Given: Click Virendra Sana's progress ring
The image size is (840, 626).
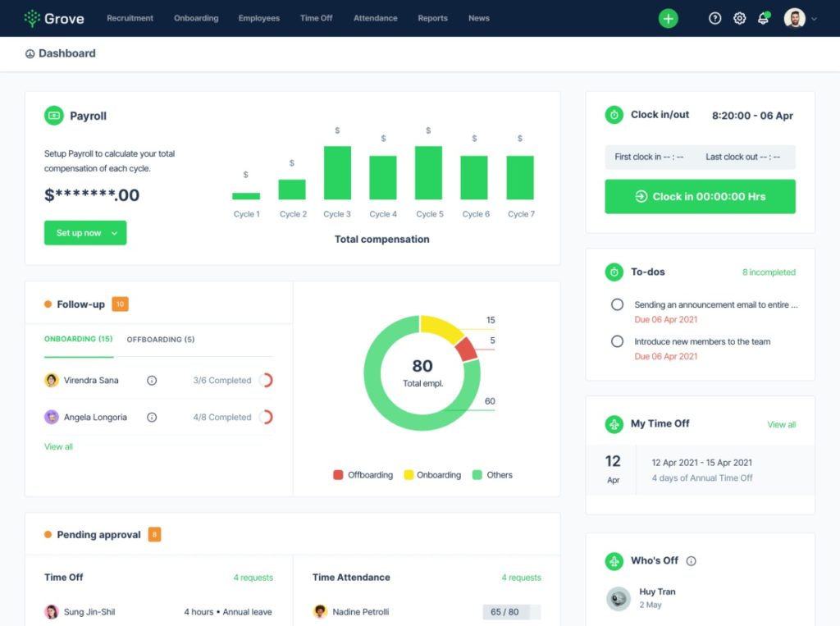Looking at the screenshot, I should click(266, 381).
